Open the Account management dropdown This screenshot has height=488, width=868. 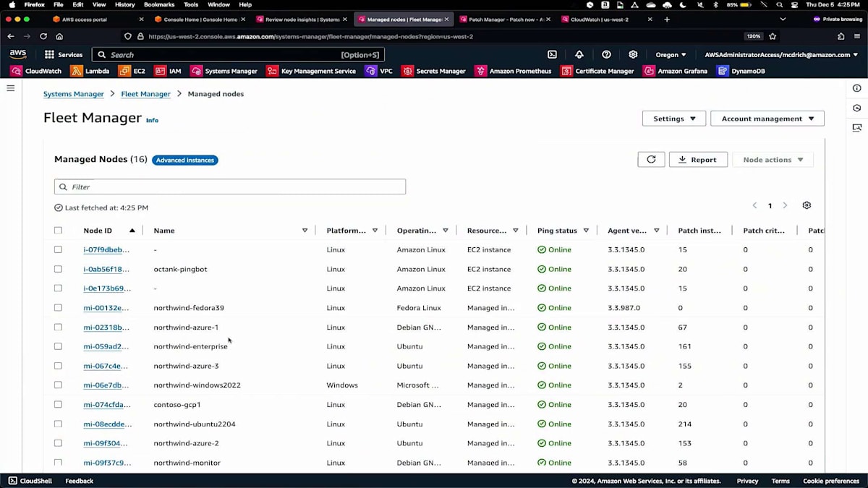[767, 119]
